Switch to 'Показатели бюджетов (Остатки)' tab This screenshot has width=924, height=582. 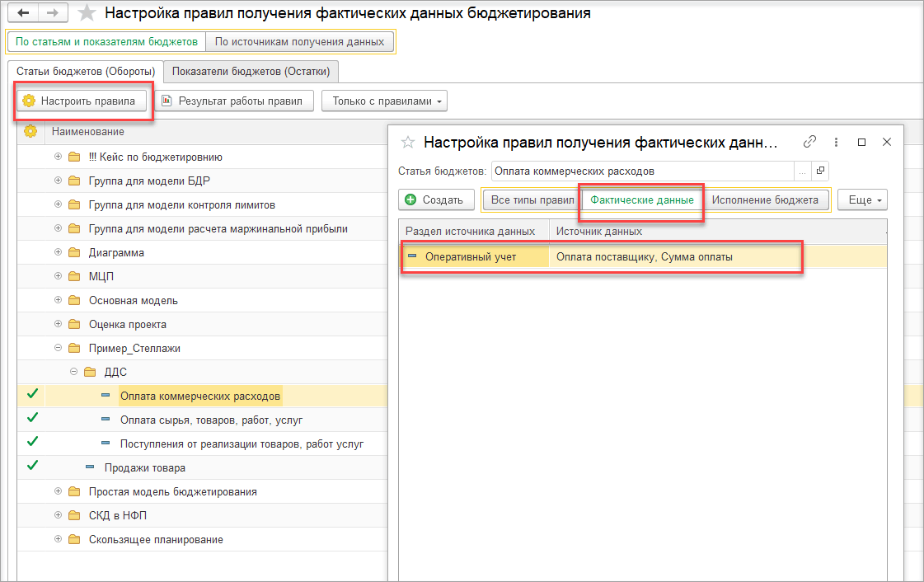point(251,72)
